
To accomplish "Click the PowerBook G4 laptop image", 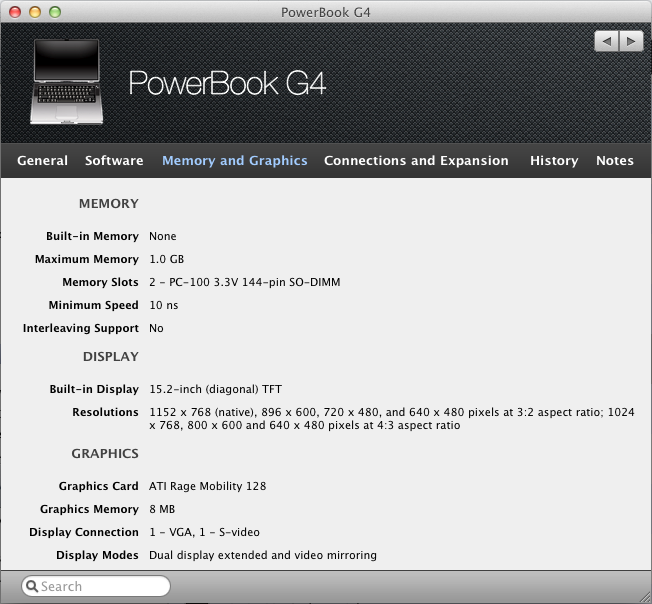I will coord(67,81).
